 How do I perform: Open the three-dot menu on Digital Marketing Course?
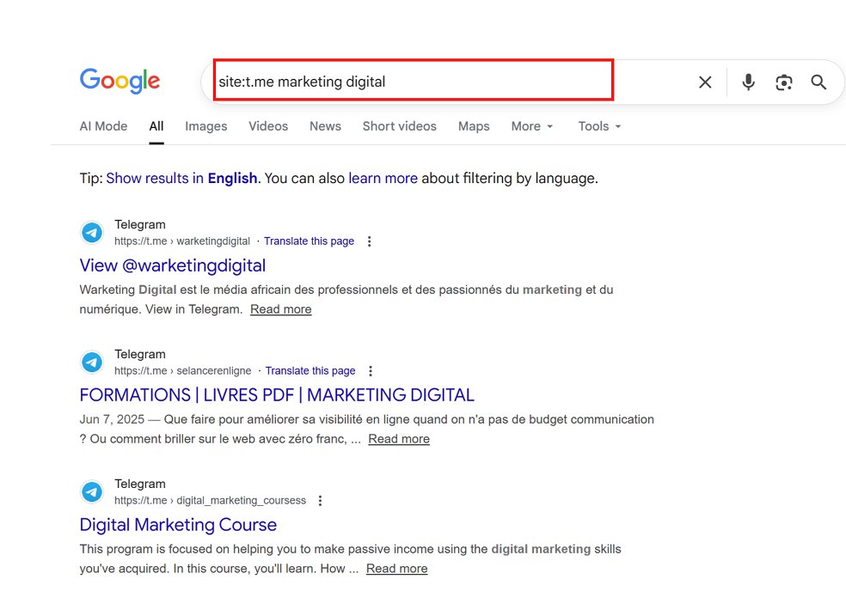320,500
